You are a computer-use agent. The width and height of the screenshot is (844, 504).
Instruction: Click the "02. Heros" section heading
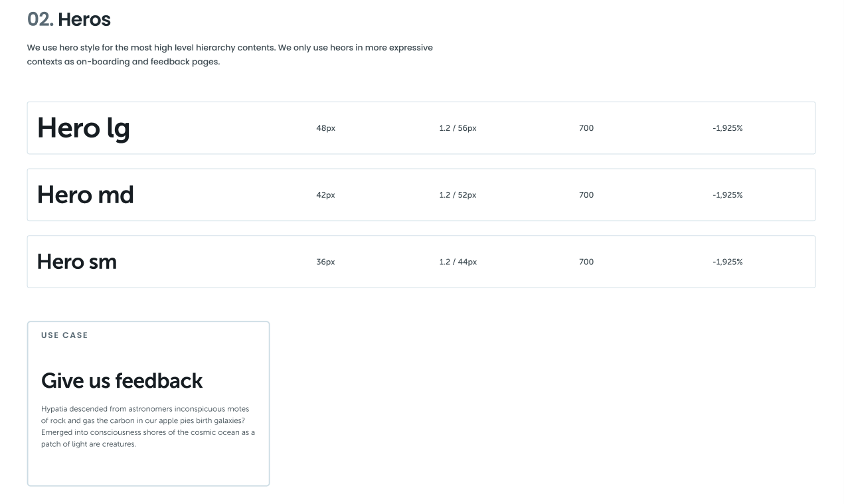point(69,20)
